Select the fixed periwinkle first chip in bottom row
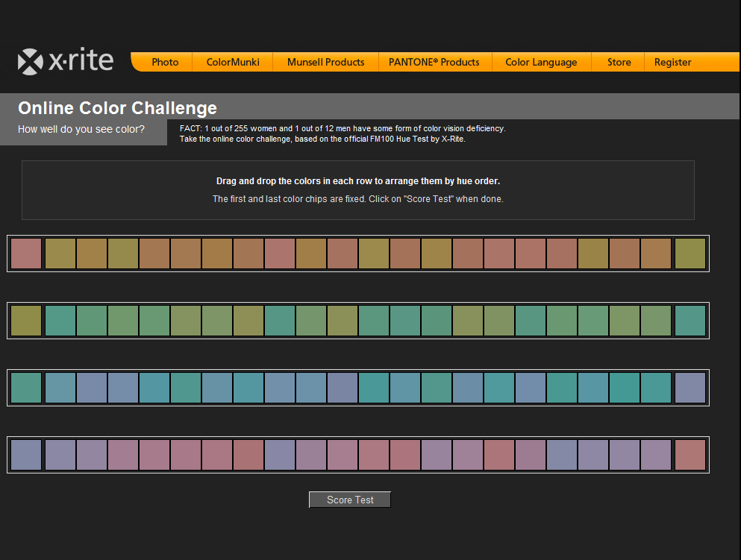 click(26, 455)
